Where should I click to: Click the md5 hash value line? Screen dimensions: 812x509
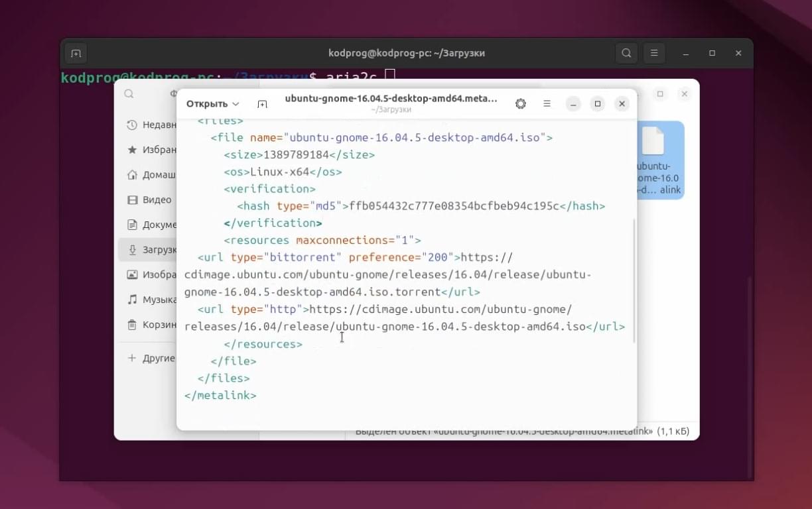click(x=421, y=206)
